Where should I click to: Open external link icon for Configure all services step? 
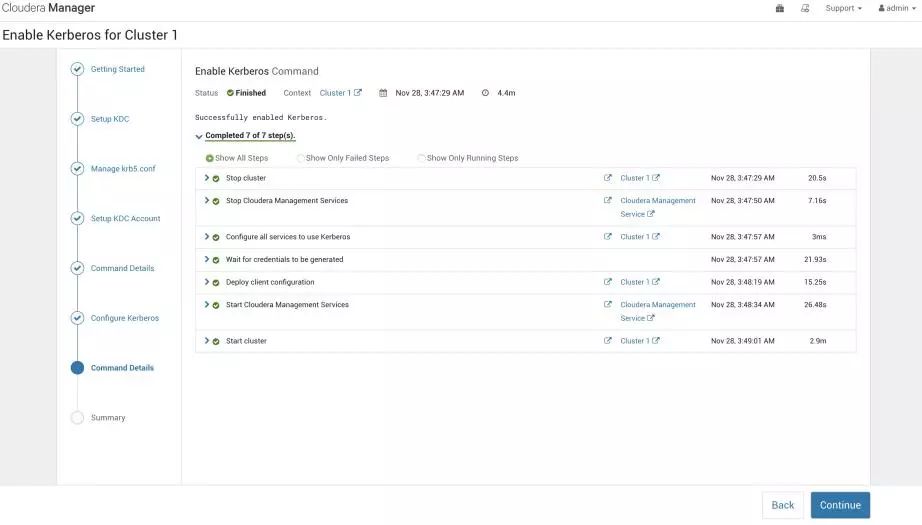pyautogui.click(x=608, y=237)
